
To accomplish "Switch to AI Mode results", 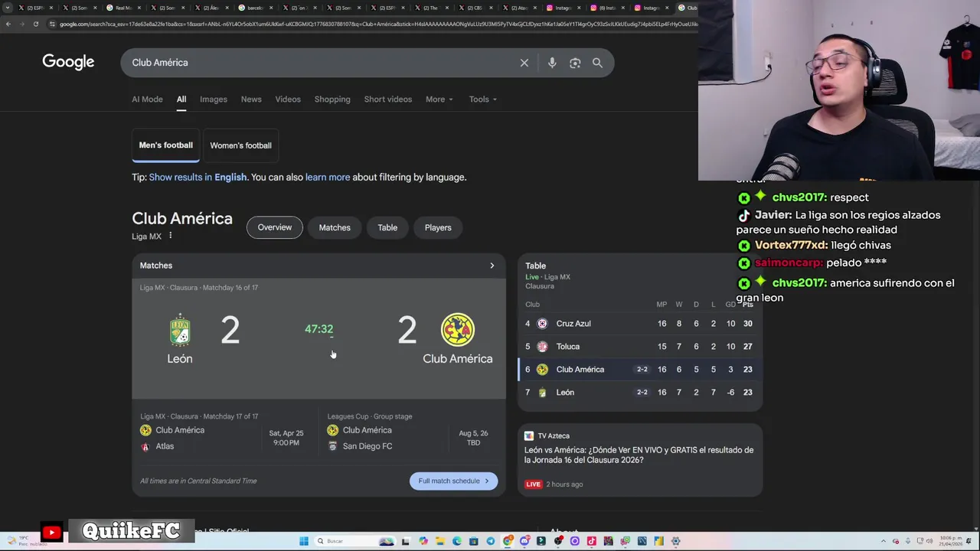I will pyautogui.click(x=147, y=99).
